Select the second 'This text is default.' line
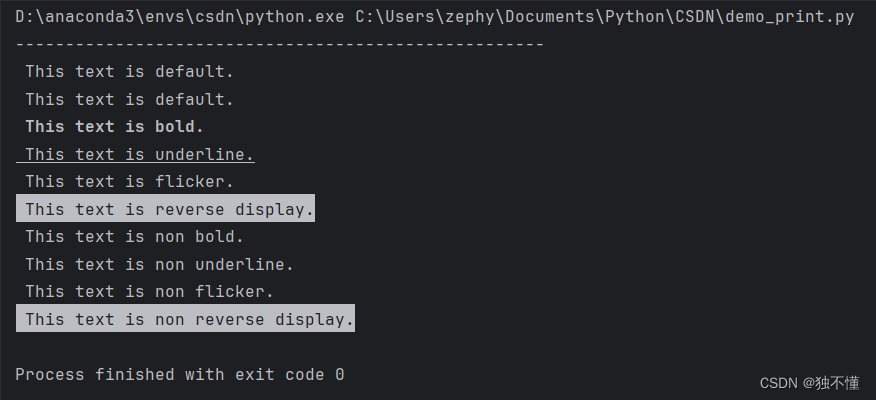Viewport: 876px width, 400px height. pos(129,99)
